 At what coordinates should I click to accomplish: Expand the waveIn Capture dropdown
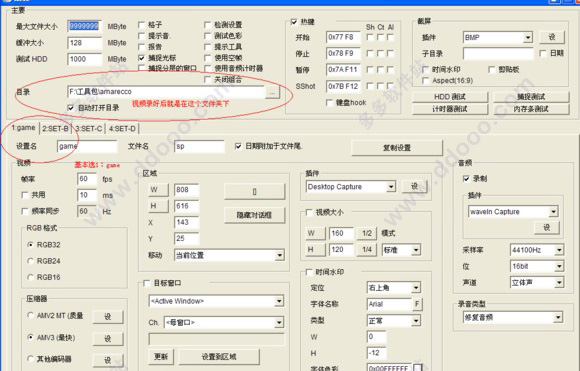coord(553,212)
